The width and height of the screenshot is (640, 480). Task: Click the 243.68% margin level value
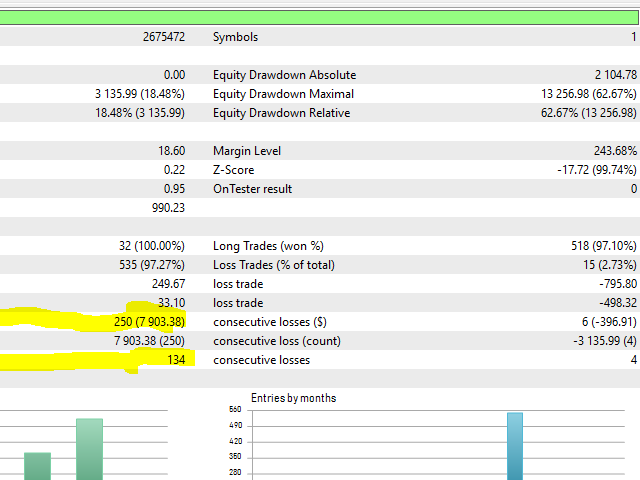[x=608, y=151]
